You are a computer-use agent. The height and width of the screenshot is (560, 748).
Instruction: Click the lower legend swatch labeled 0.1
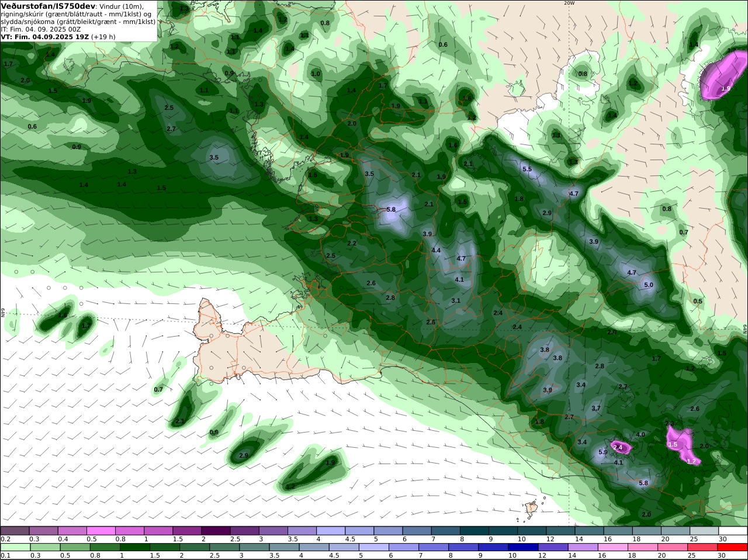tap(15, 547)
